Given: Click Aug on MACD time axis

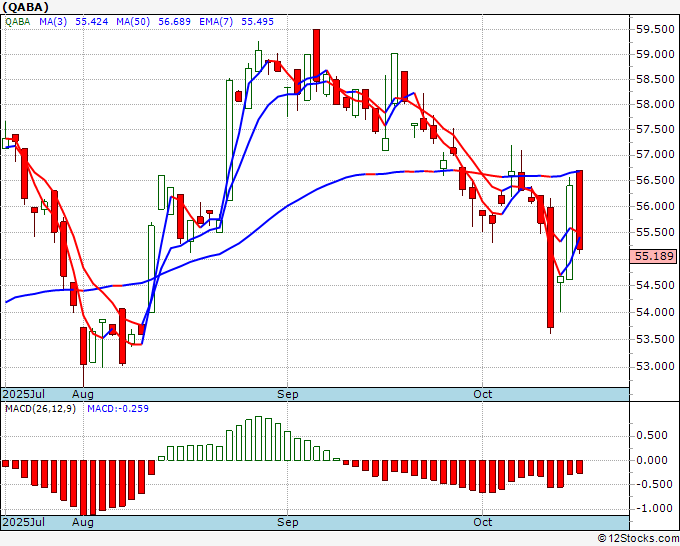Looking at the screenshot, I should 83,522.
